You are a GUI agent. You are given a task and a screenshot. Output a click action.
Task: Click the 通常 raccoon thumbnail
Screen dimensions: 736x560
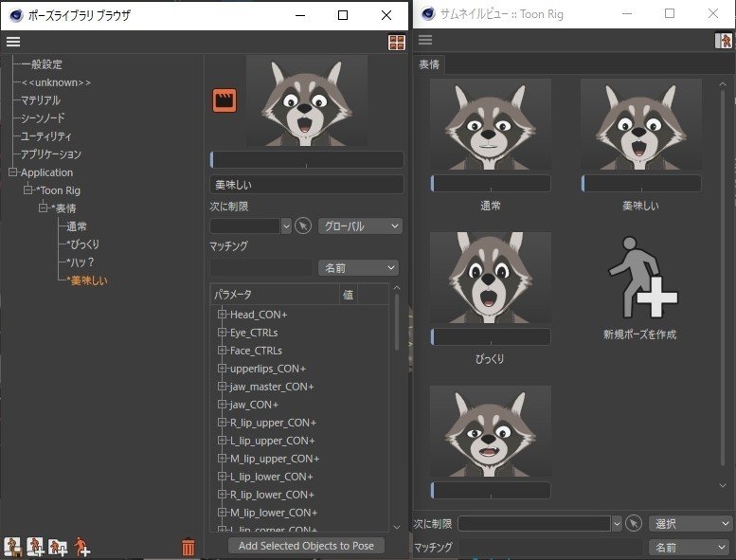[x=491, y=124]
